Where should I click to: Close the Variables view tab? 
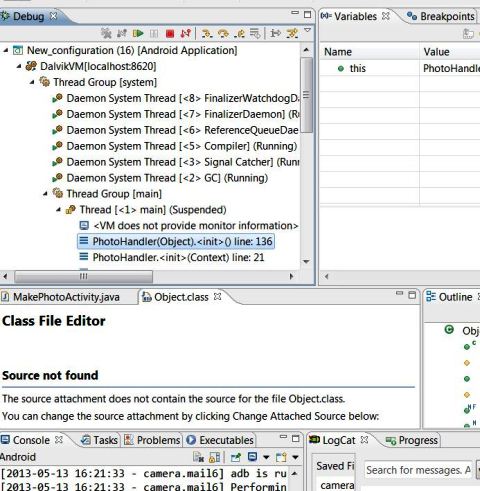tap(386, 16)
